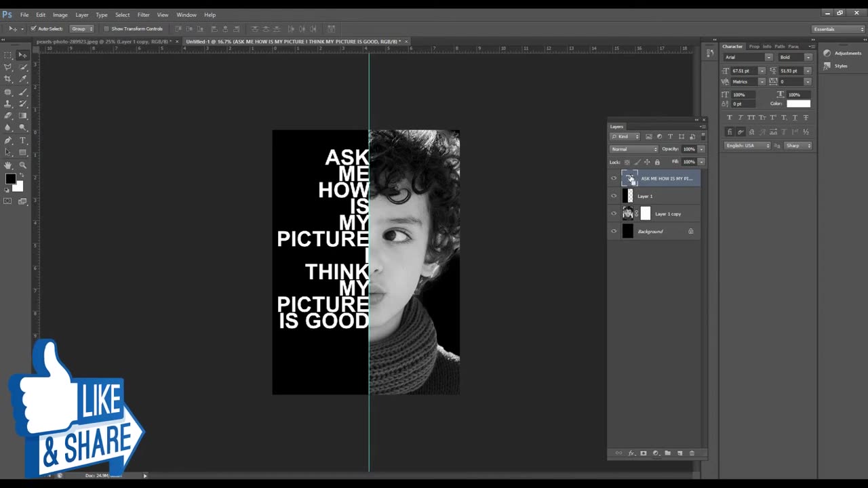Delete layer using trash icon

click(x=692, y=453)
